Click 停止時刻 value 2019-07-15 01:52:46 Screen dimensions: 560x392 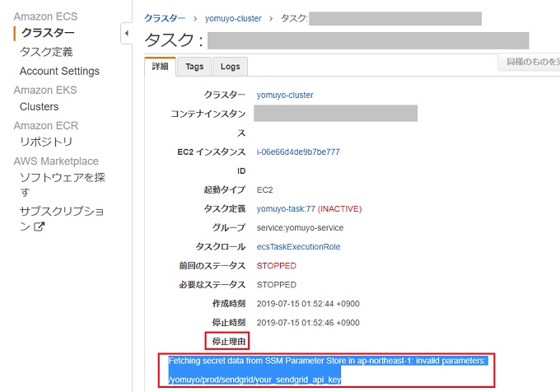coord(308,323)
